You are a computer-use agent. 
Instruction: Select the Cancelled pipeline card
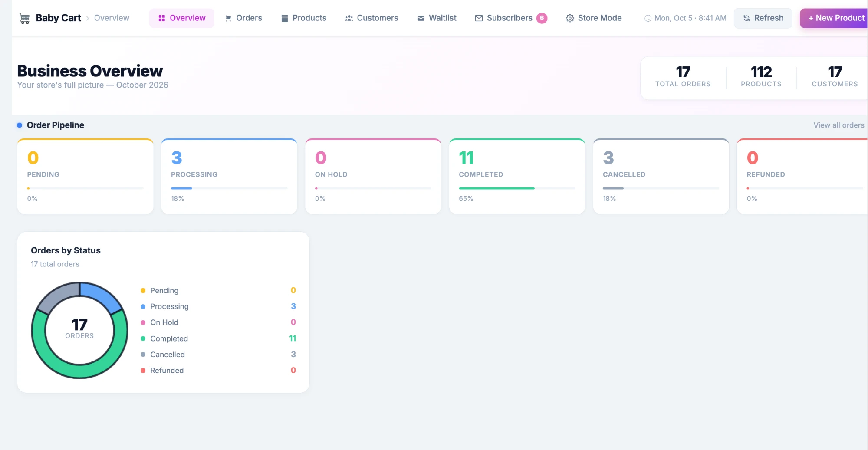pyautogui.click(x=661, y=176)
